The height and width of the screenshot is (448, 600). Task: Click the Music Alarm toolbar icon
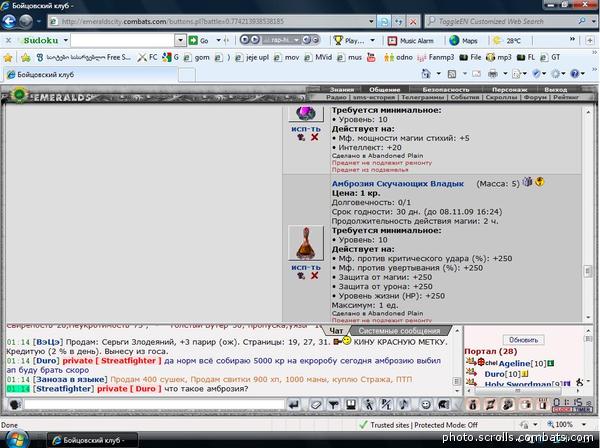point(392,41)
